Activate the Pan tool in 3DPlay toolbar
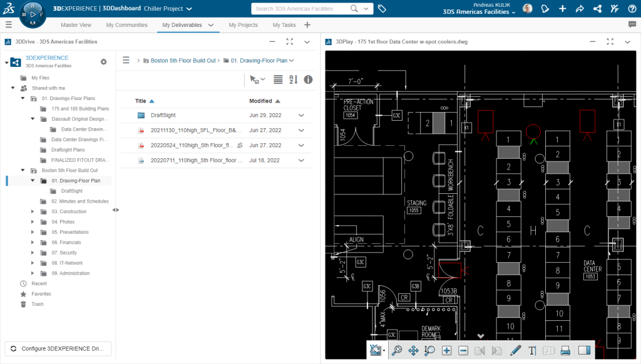Screen dimensions: 641x364 (x=413, y=350)
